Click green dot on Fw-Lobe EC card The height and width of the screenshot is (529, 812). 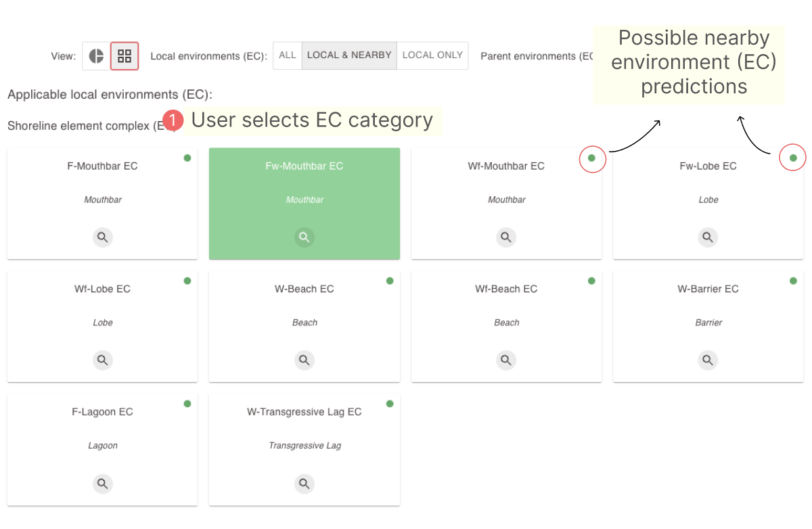tap(793, 158)
